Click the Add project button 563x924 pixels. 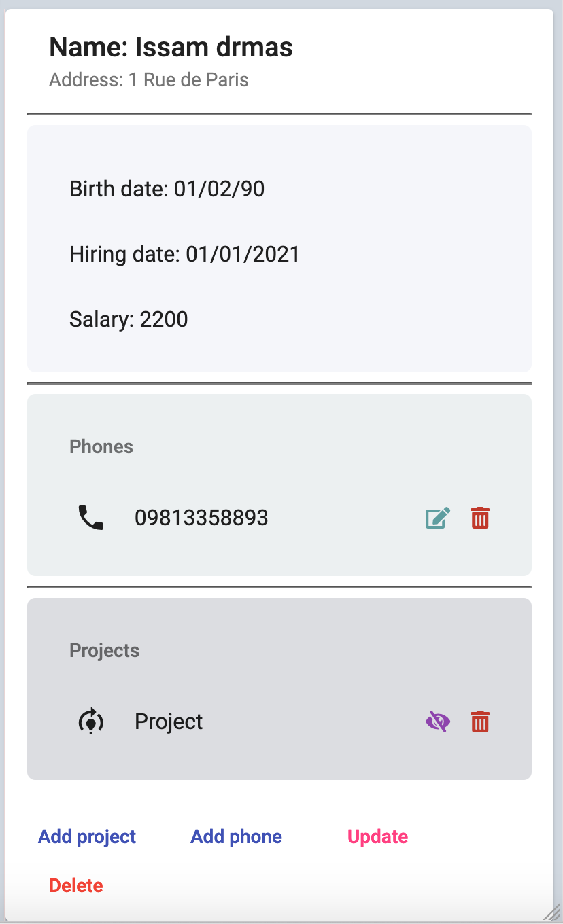[87, 836]
